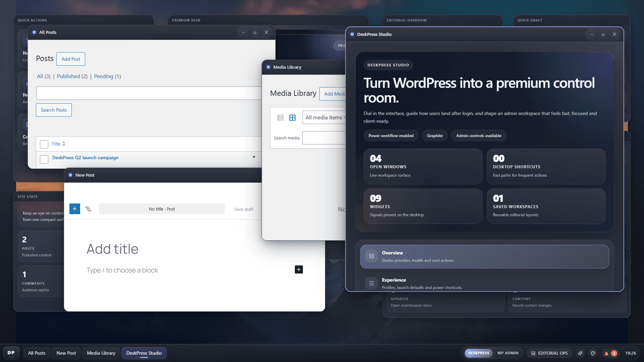The width and height of the screenshot is (644, 362).
Task: Switch from DESKPRESS to WP ADMIN mode
Action: point(508,353)
